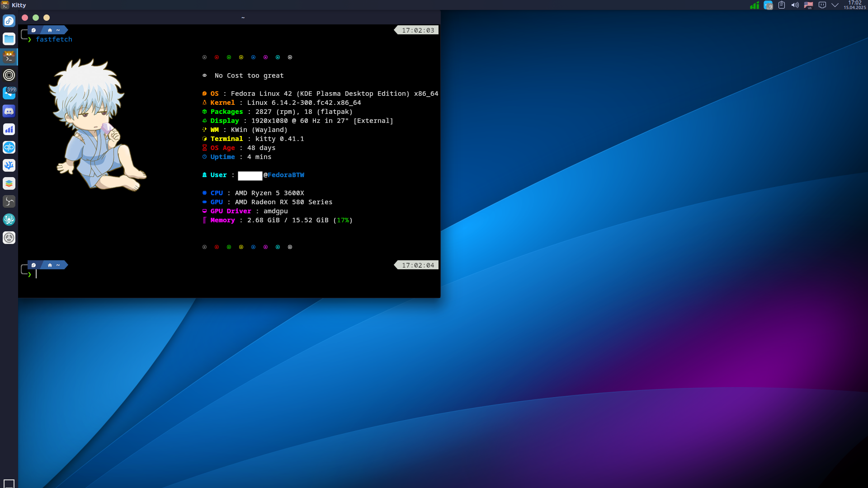The image size is (868, 488).
Task: Open the Dolphin file manager dock icon
Action: [x=9, y=39]
